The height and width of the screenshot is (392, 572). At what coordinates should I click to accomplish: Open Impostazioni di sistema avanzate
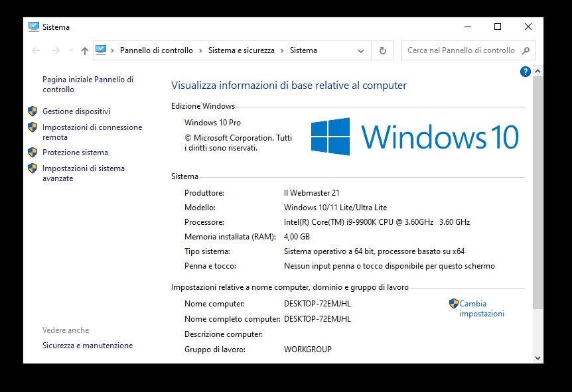pos(84,173)
